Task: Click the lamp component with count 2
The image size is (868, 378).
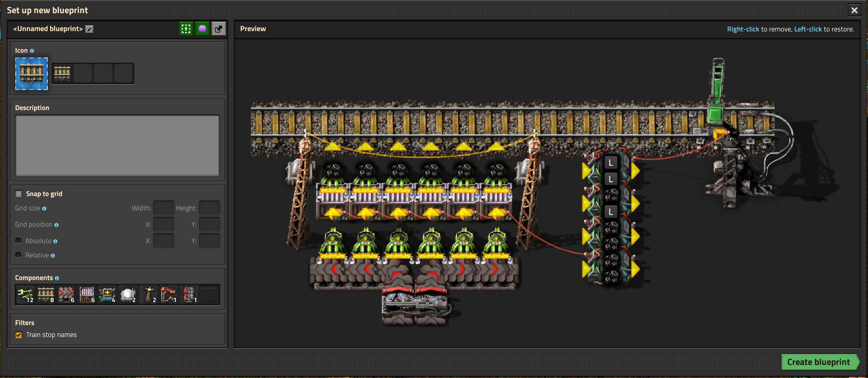Action: pyautogui.click(x=128, y=294)
